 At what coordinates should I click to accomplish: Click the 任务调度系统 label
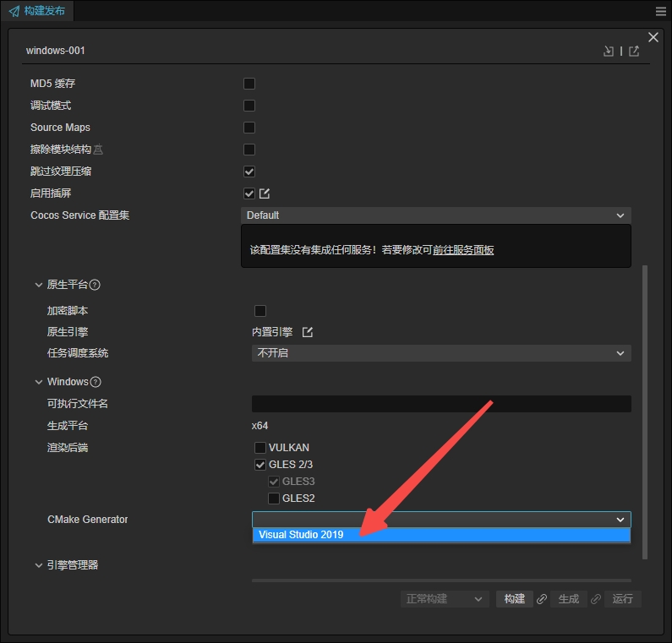(x=78, y=353)
